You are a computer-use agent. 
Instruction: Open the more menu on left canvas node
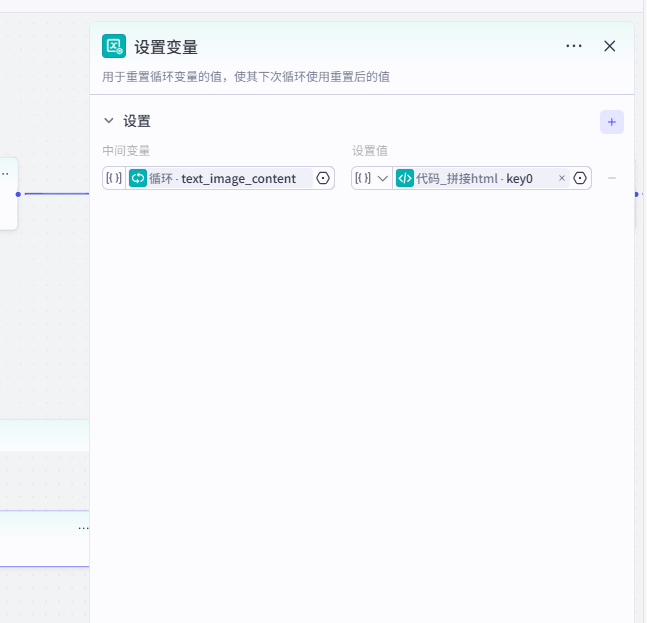5,174
